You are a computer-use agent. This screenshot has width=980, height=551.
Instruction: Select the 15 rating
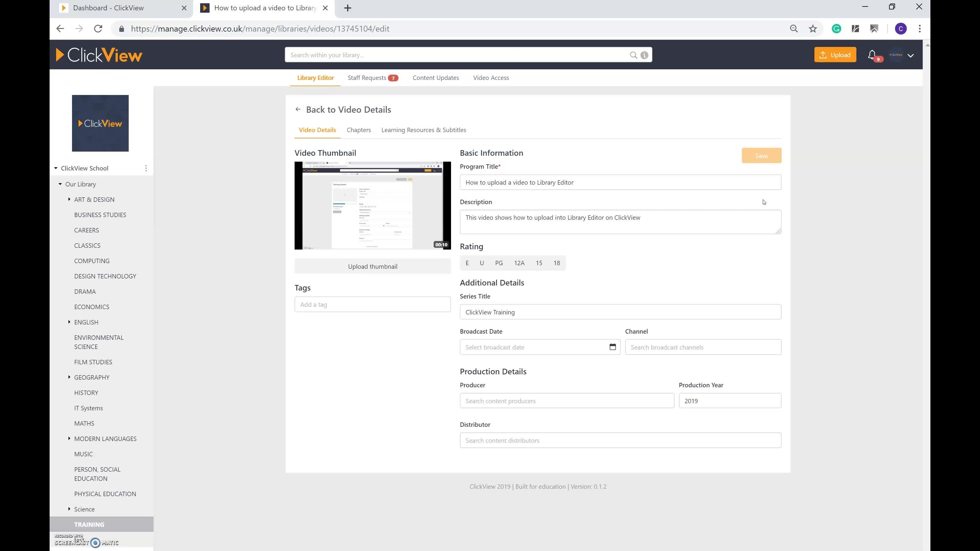click(x=539, y=263)
